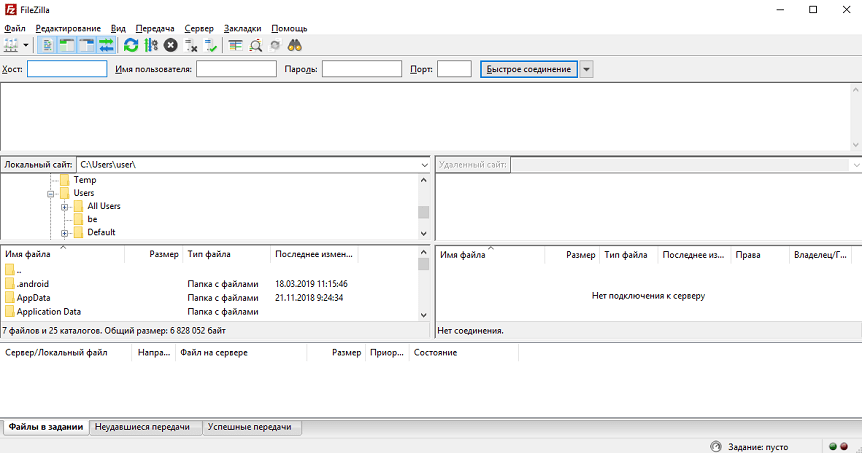
Task: Open the Site Manager dropdown arrow
Action: click(26, 45)
